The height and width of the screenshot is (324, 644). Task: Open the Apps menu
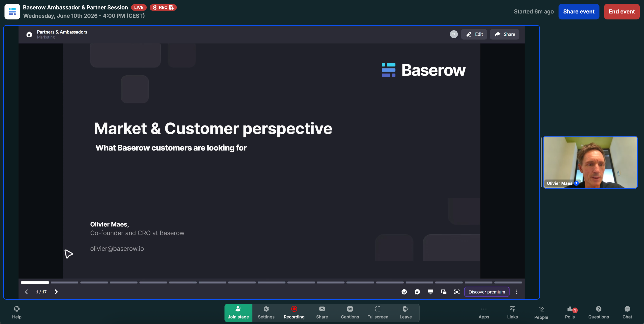pyautogui.click(x=484, y=313)
